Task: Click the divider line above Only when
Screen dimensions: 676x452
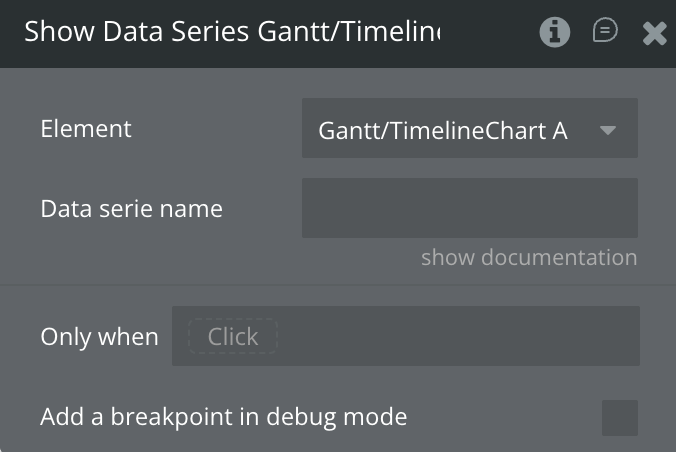Action: tap(338, 285)
